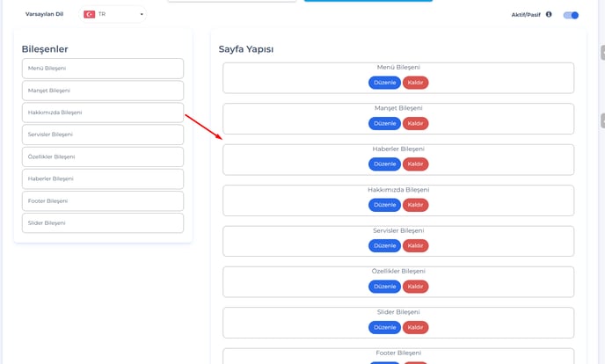The width and height of the screenshot is (605, 364).
Task: Click the Turkish flag icon in language selector
Action: (x=90, y=14)
